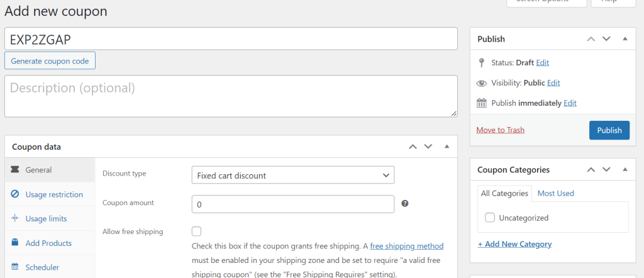
Task: Open the Add Products tab
Action: pos(50,243)
